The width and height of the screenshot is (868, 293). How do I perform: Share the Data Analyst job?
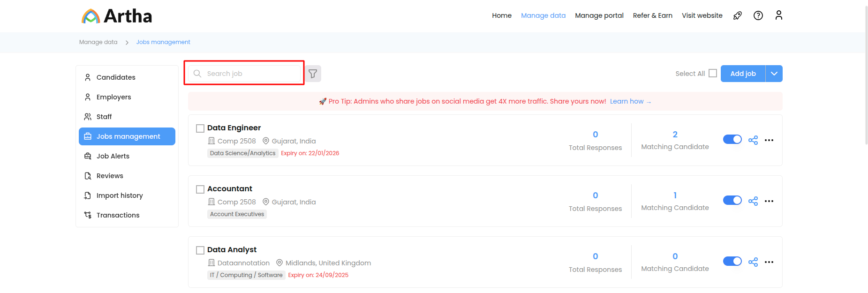point(753,262)
